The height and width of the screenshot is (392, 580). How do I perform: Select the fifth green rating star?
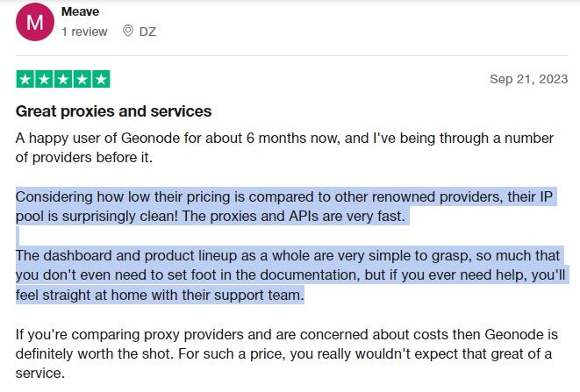[x=101, y=79]
